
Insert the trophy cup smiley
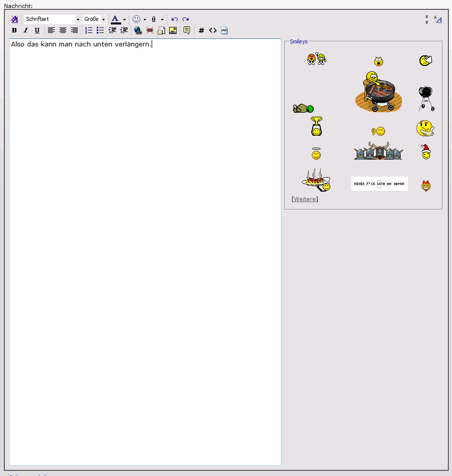(x=316, y=126)
